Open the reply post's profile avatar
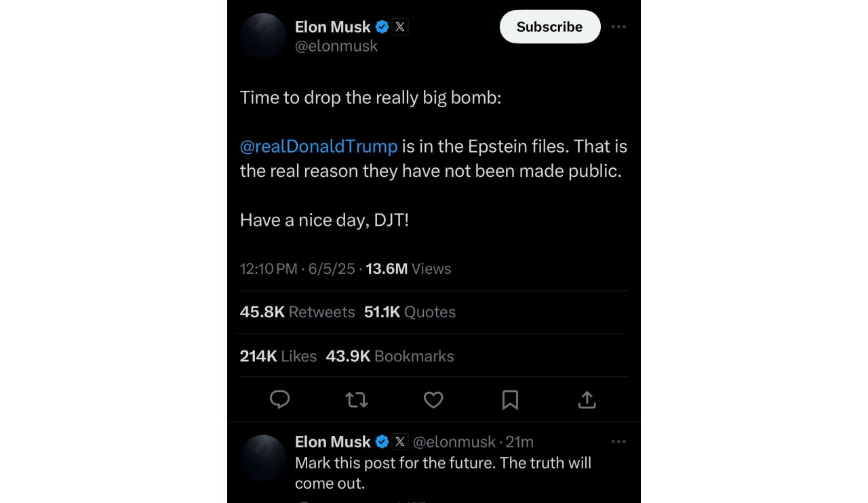868x503 pixels. (263, 458)
